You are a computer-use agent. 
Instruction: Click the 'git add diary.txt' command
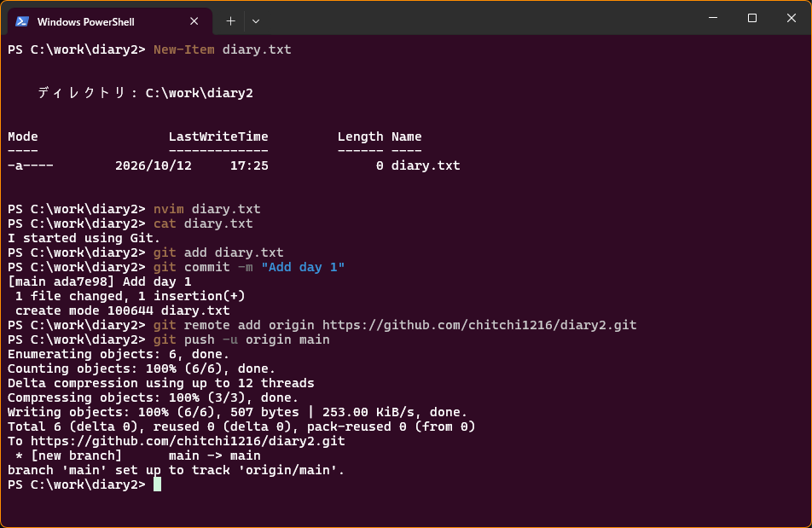(x=218, y=252)
